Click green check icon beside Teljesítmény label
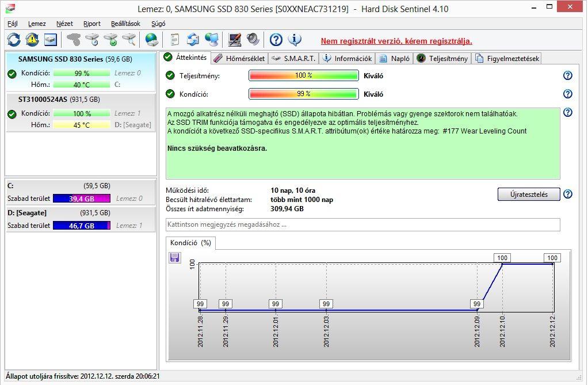 170,75
